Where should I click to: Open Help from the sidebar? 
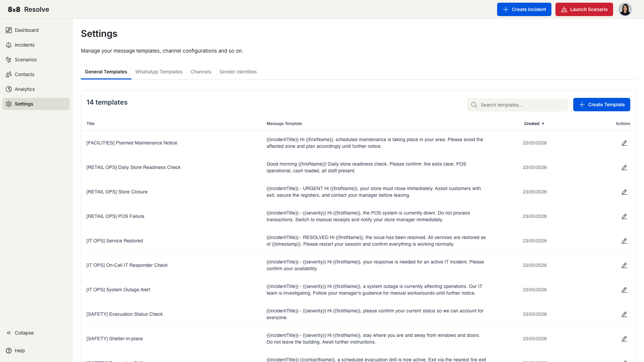(36, 351)
